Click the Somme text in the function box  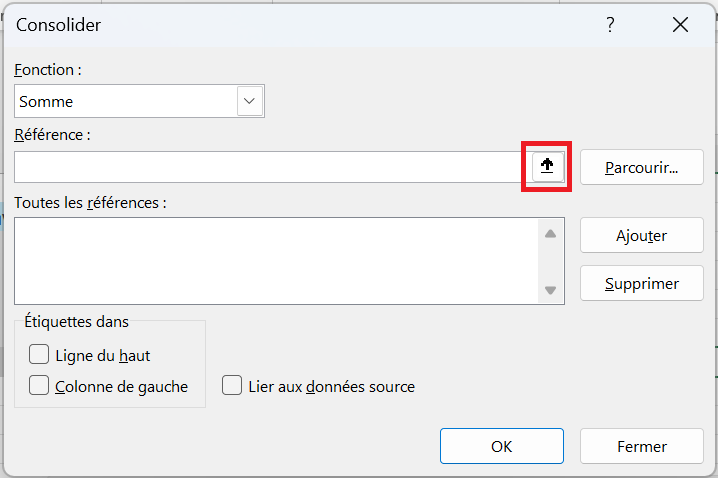click(x=46, y=101)
